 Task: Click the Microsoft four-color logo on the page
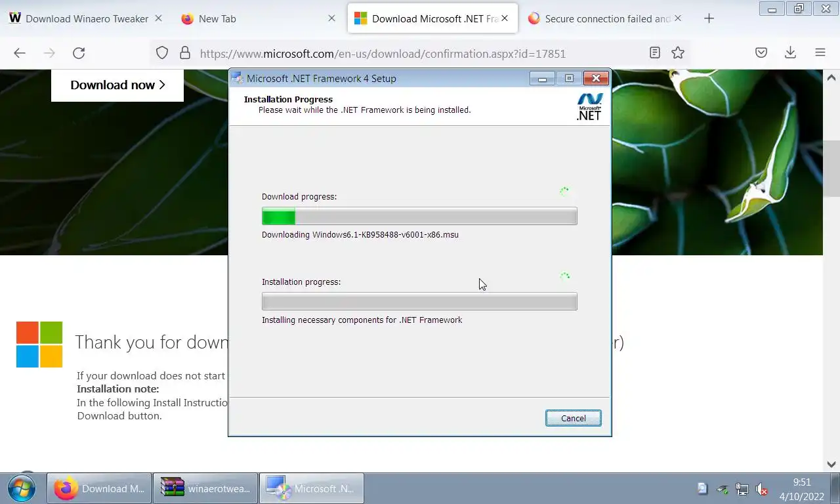[x=39, y=344]
